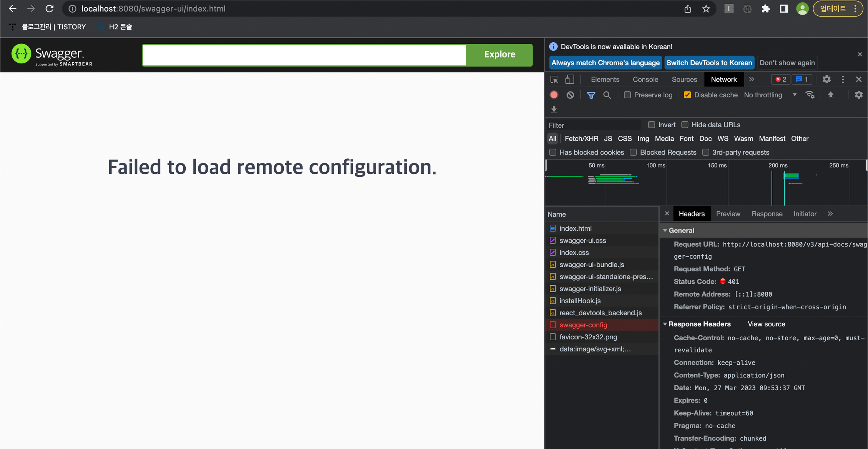Check the Hide data URLs checkbox
Image resolution: width=868 pixels, height=449 pixels.
[685, 125]
